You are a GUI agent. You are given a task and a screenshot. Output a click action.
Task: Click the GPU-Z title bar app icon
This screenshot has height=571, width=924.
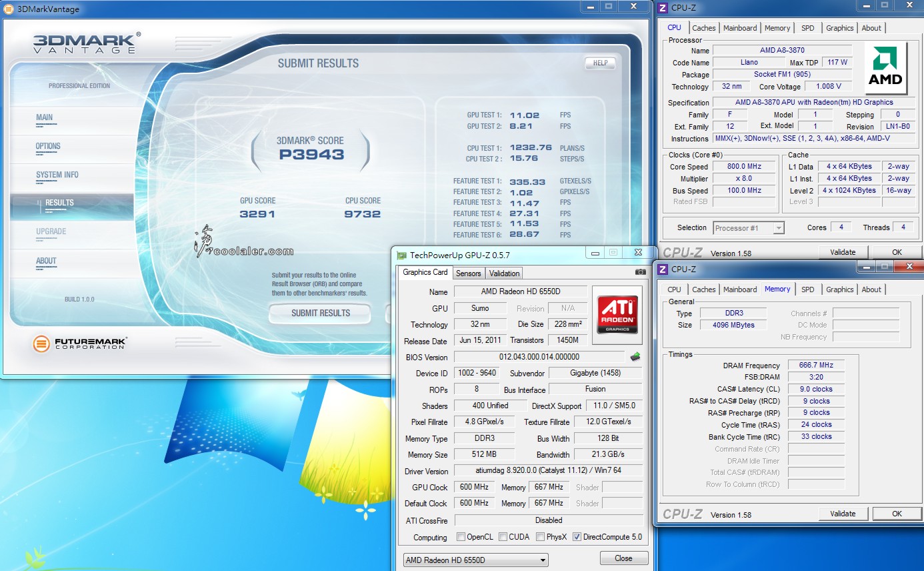(401, 255)
